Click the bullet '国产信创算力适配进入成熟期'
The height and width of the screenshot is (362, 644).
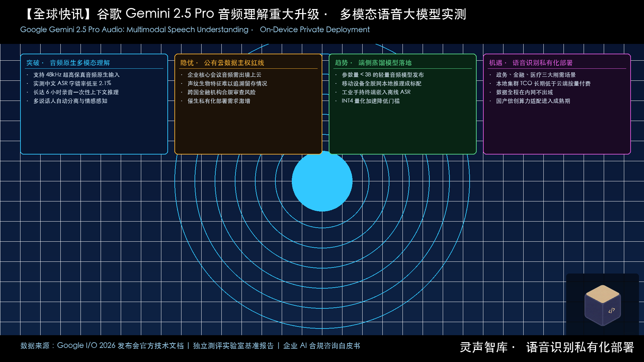pyautogui.click(x=533, y=101)
